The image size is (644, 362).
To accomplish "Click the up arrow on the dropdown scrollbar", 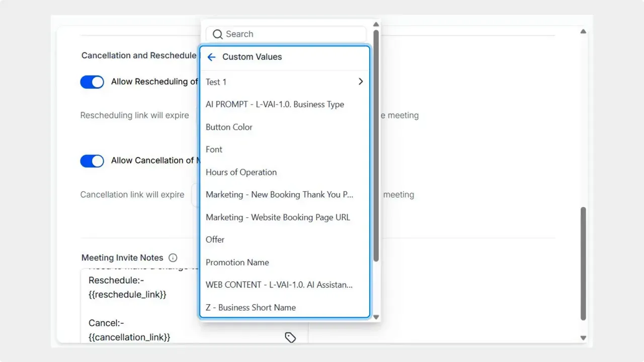I will coord(376,24).
